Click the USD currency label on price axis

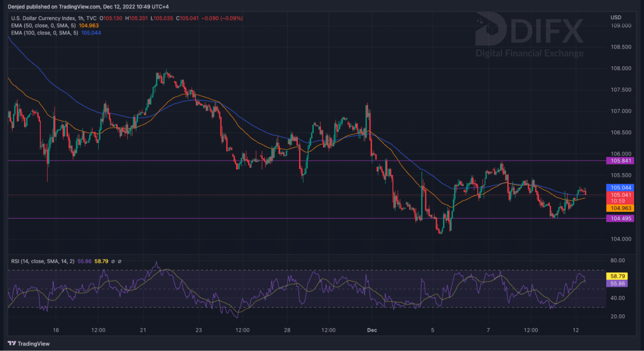(616, 17)
